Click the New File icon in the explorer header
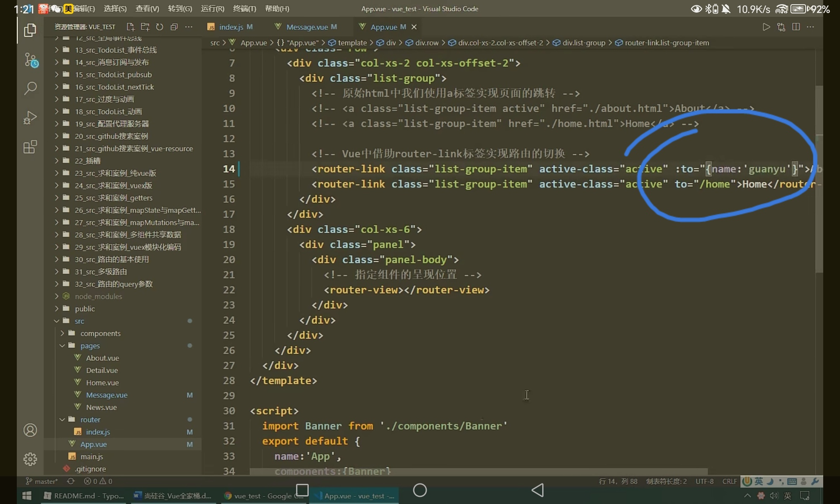The image size is (840, 504). point(130,27)
